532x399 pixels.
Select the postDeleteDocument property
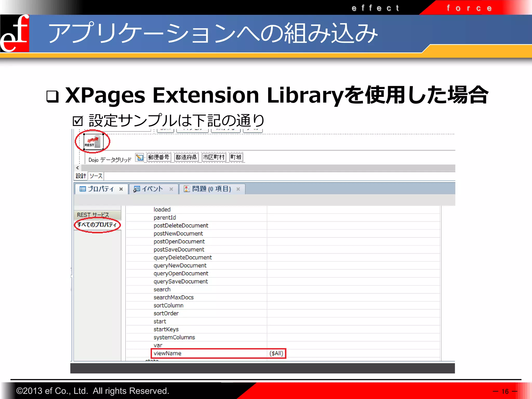click(x=181, y=225)
